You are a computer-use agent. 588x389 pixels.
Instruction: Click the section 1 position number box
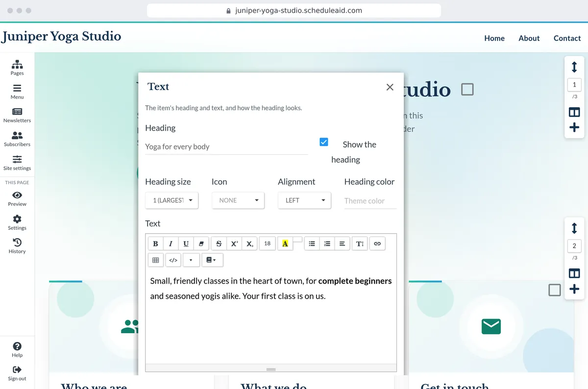point(574,85)
